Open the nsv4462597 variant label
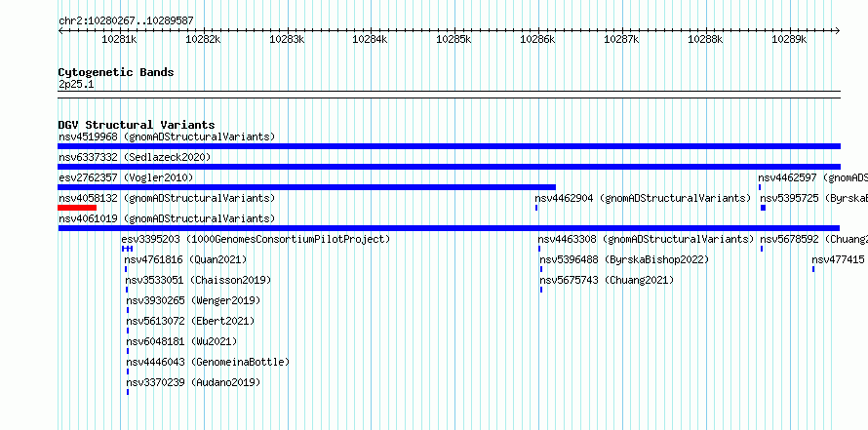Viewport: 868px width, 430px height. coord(812,177)
